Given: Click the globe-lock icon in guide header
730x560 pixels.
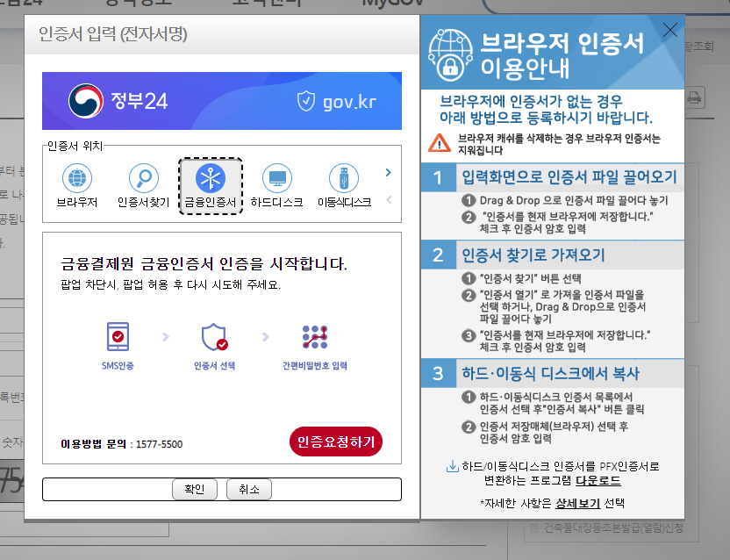Looking at the screenshot, I should click(x=450, y=55).
